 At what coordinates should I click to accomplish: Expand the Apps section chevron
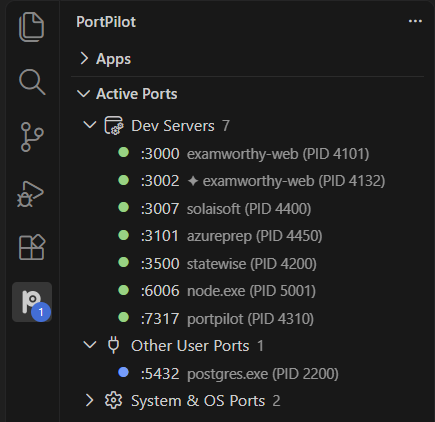(84, 58)
